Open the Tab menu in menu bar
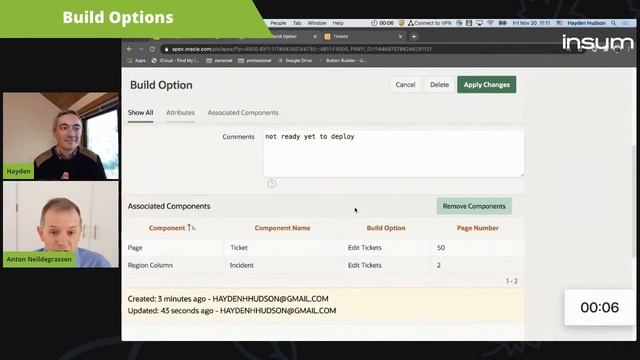This screenshot has height=360, width=640. click(297, 23)
